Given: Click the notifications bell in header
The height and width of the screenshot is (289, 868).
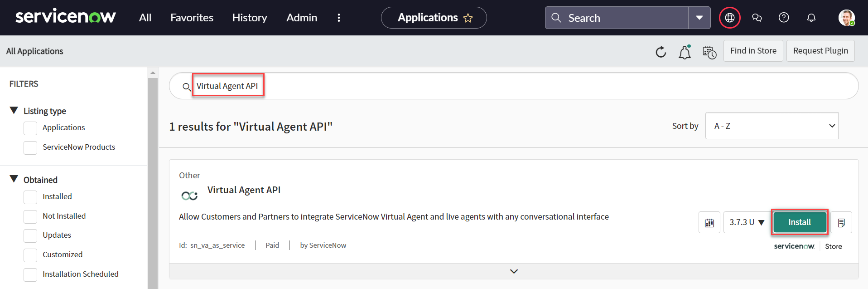Looking at the screenshot, I should coord(811,18).
